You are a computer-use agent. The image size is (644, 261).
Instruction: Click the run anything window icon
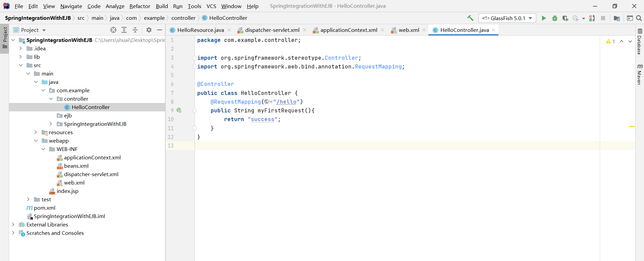[x=630, y=18]
